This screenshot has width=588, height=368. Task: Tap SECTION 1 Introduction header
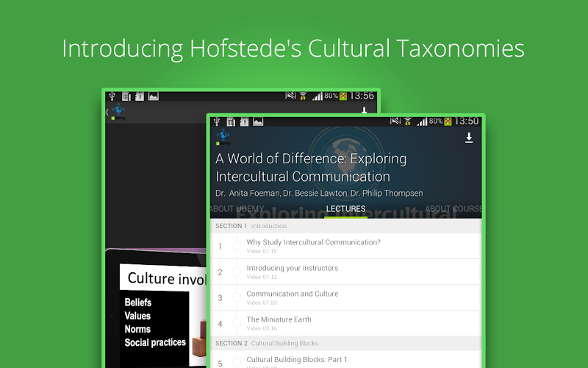pyautogui.click(x=345, y=226)
